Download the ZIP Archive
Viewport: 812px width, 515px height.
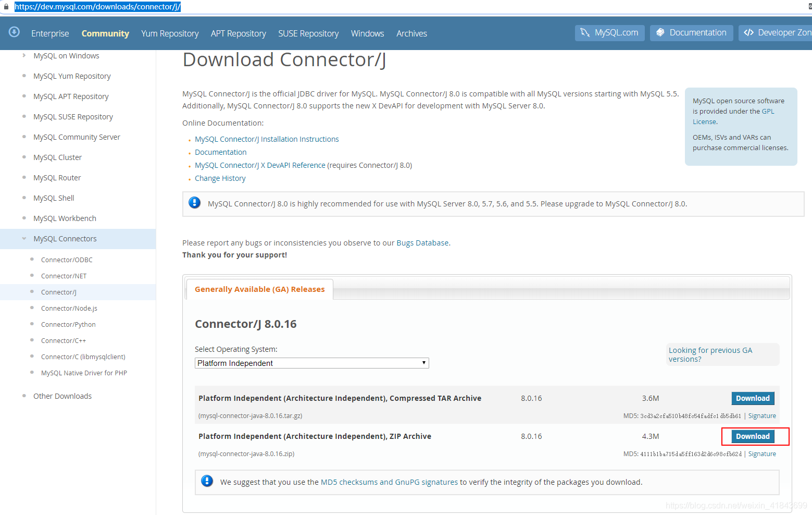tap(753, 436)
